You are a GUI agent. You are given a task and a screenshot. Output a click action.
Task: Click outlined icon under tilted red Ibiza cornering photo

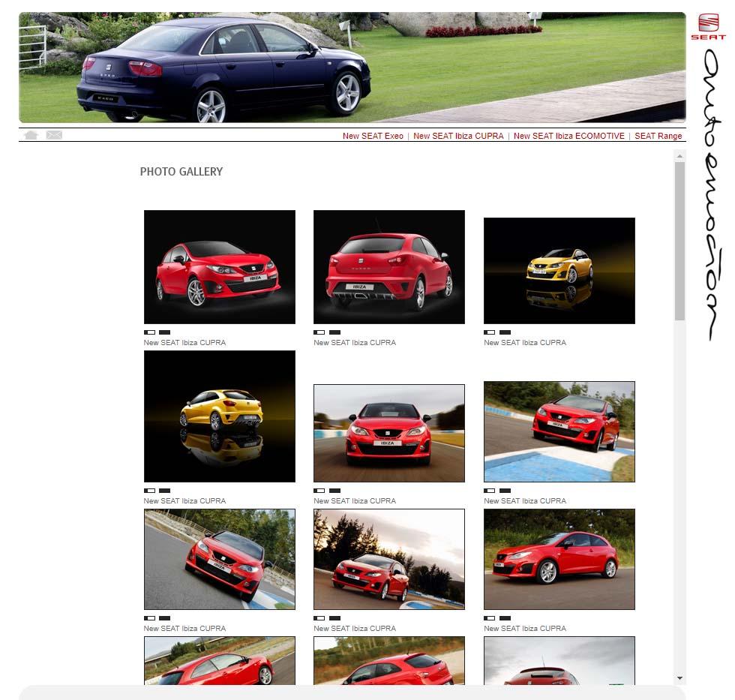tap(149, 618)
